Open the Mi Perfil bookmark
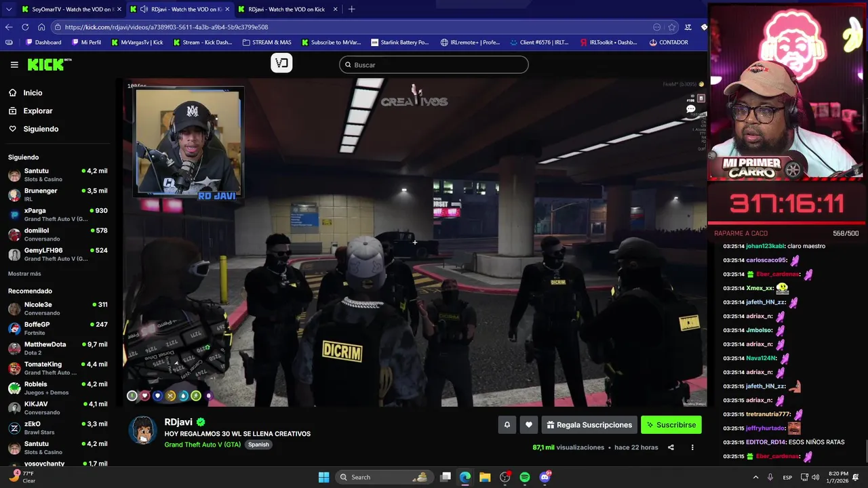 point(85,42)
